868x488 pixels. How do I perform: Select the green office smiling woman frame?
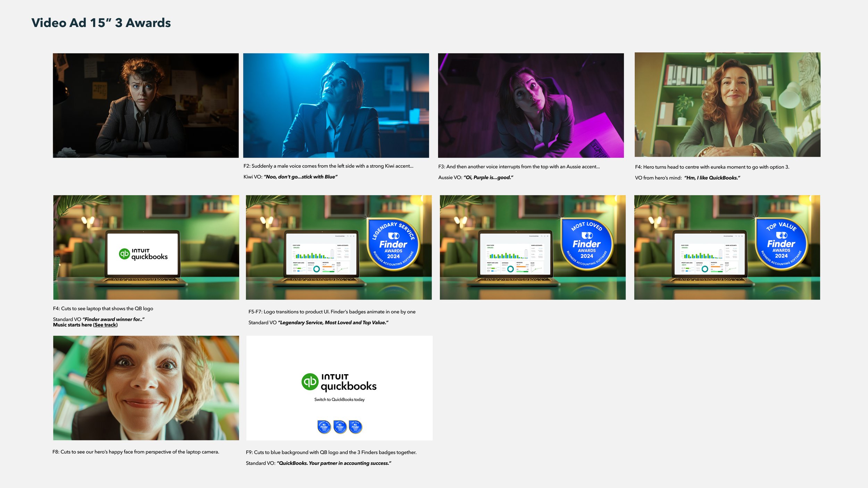[727, 105]
